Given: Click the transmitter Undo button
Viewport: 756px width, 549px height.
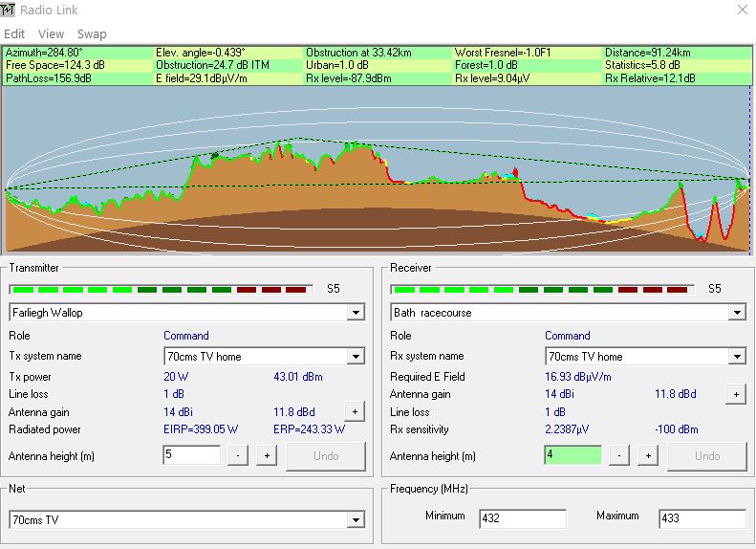Looking at the screenshot, I should pos(326,456).
